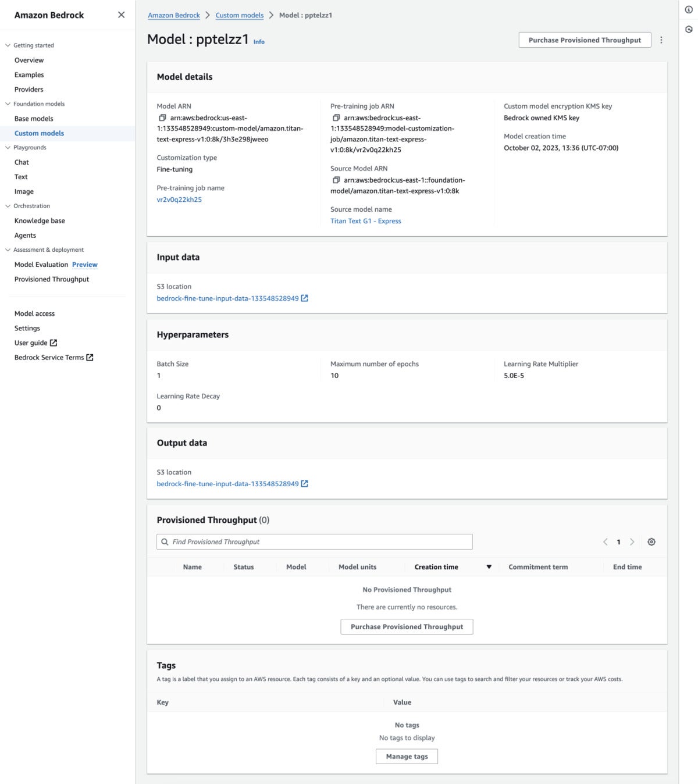Collapse the Getting started section
This screenshot has width=698, height=784.
coord(8,45)
